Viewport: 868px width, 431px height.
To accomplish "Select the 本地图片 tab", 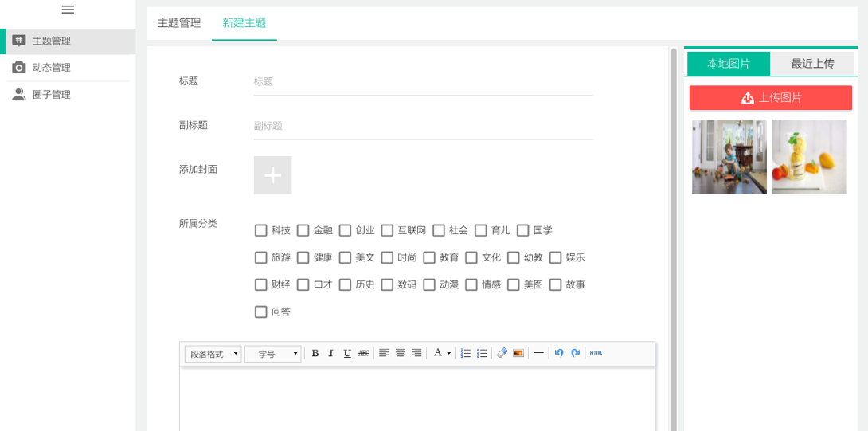I will [729, 64].
